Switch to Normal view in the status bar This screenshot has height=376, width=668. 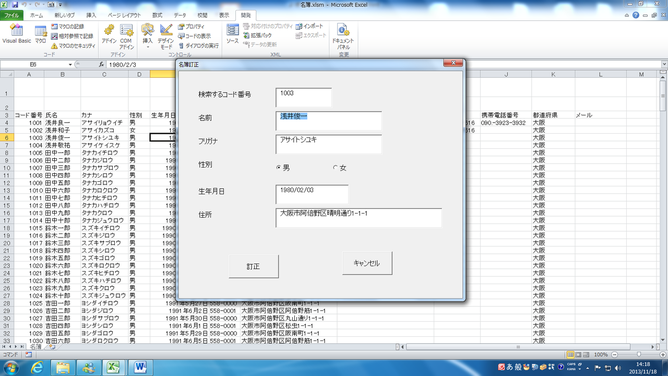(x=570, y=355)
